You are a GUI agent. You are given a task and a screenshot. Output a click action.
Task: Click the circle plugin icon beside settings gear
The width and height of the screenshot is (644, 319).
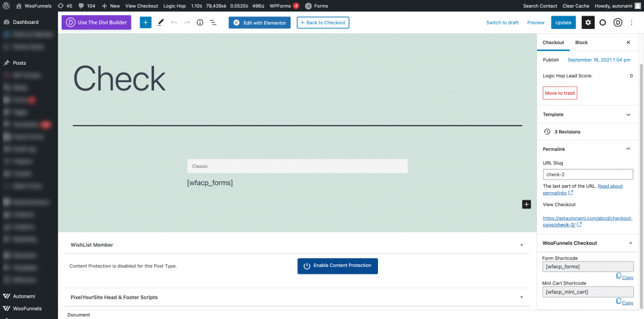602,23
